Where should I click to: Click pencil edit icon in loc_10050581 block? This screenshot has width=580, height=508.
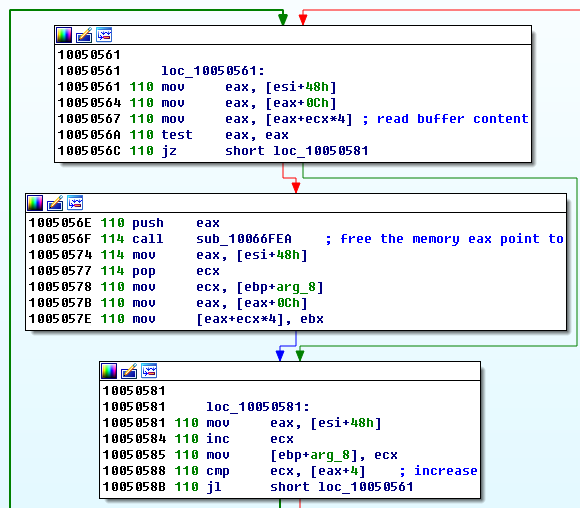[x=129, y=371]
